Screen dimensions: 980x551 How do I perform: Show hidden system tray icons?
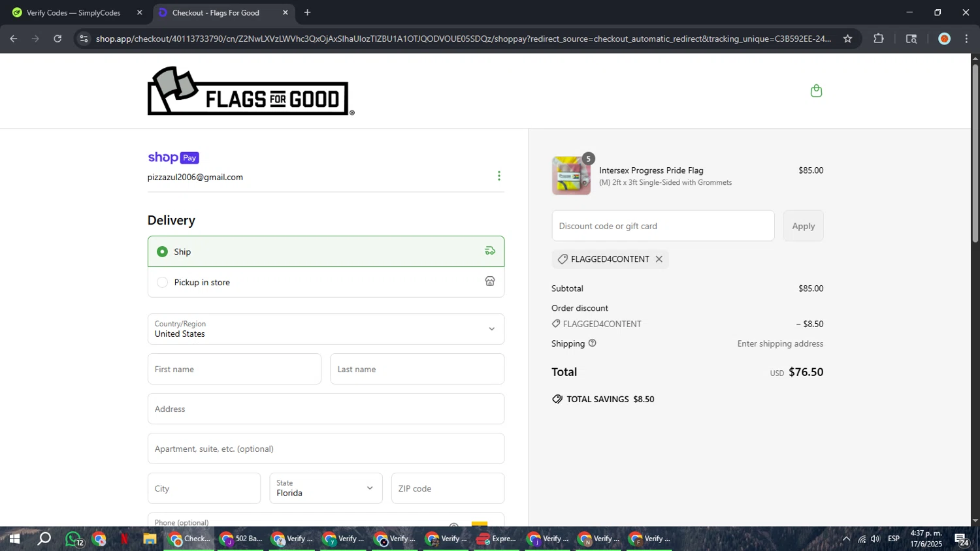[846, 539]
